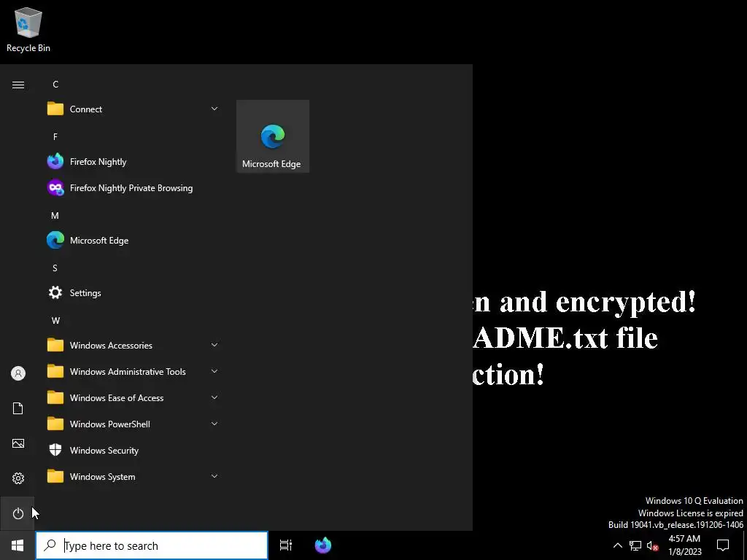Image resolution: width=747 pixels, height=560 pixels.
Task: Expand Windows System chevron
Action: [x=214, y=476]
